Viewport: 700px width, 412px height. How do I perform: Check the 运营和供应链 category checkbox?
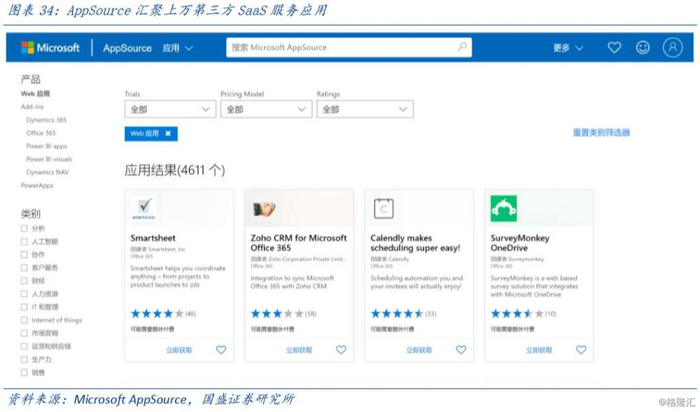click(24, 346)
